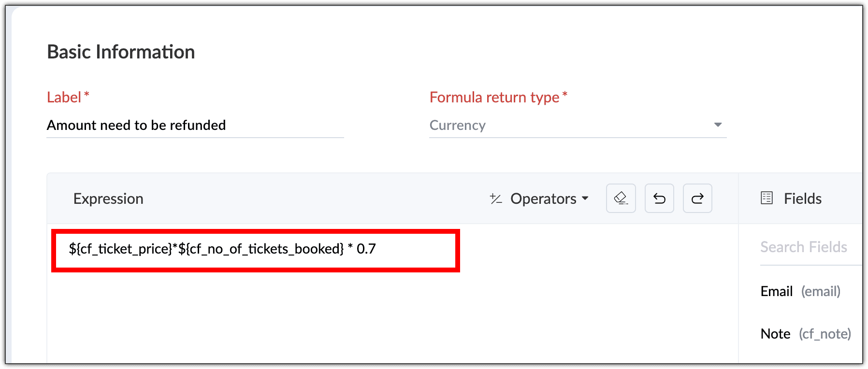Image resolution: width=868 pixels, height=369 pixels.
Task: Click the list icon next to Fields
Action: point(767,198)
